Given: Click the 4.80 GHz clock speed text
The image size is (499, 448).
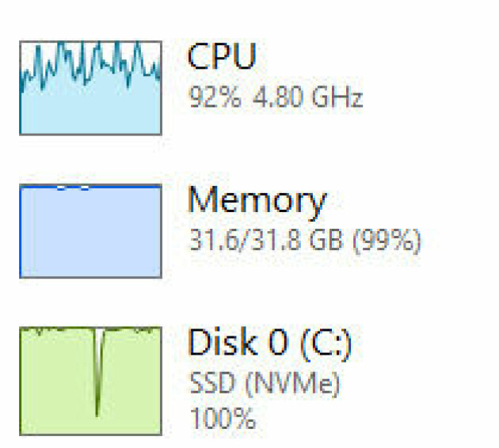Looking at the screenshot, I should coord(308,97).
